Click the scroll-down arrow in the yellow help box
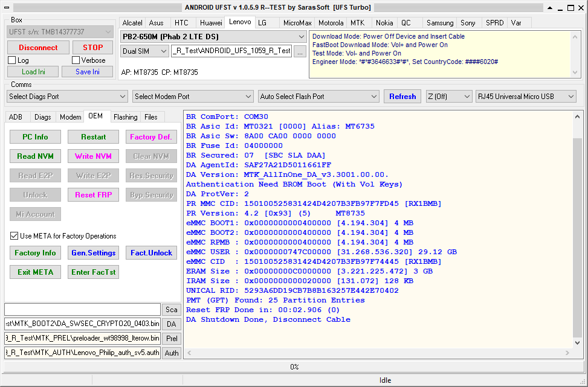The width and height of the screenshot is (588, 387). coord(575,72)
